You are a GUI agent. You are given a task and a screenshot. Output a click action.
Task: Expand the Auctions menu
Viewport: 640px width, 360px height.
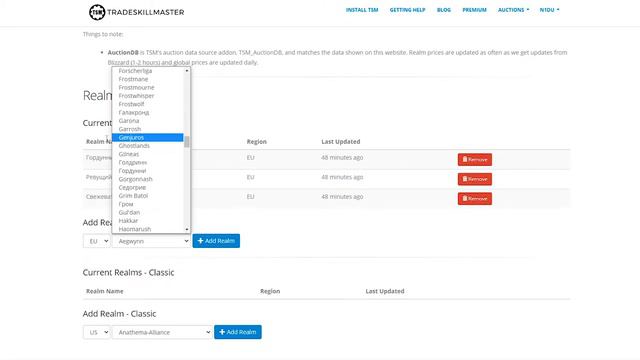tap(513, 10)
